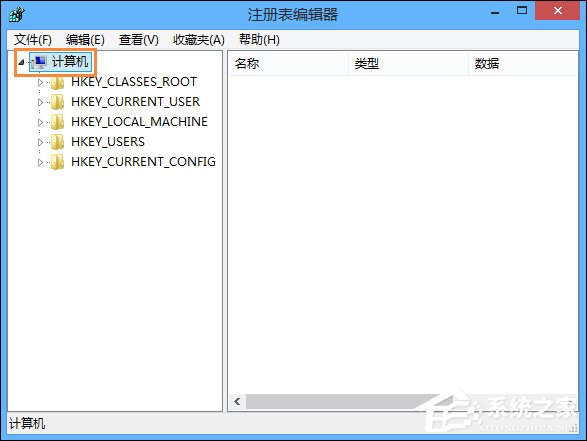Select HKEY_CURRENT_USER text label
The height and width of the screenshot is (441, 587).
point(136,102)
